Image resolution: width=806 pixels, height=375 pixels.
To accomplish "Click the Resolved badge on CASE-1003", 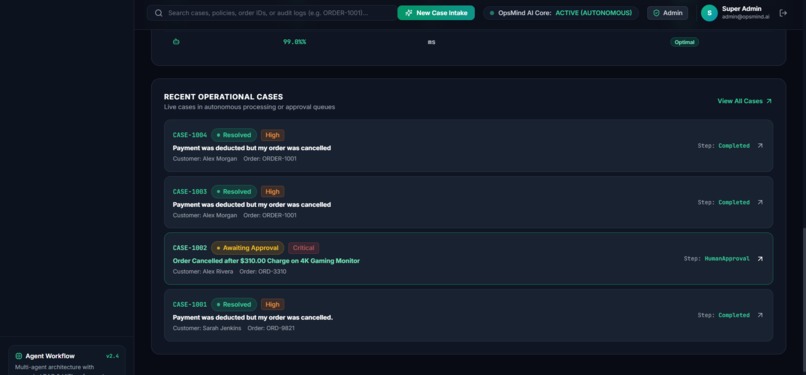I will 234,192.
